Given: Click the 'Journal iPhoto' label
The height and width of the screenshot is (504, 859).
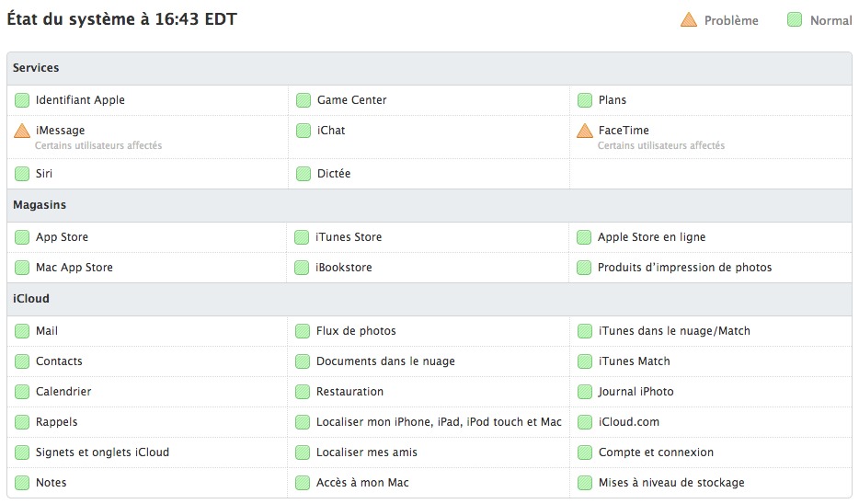Looking at the screenshot, I should [x=636, y=392].
